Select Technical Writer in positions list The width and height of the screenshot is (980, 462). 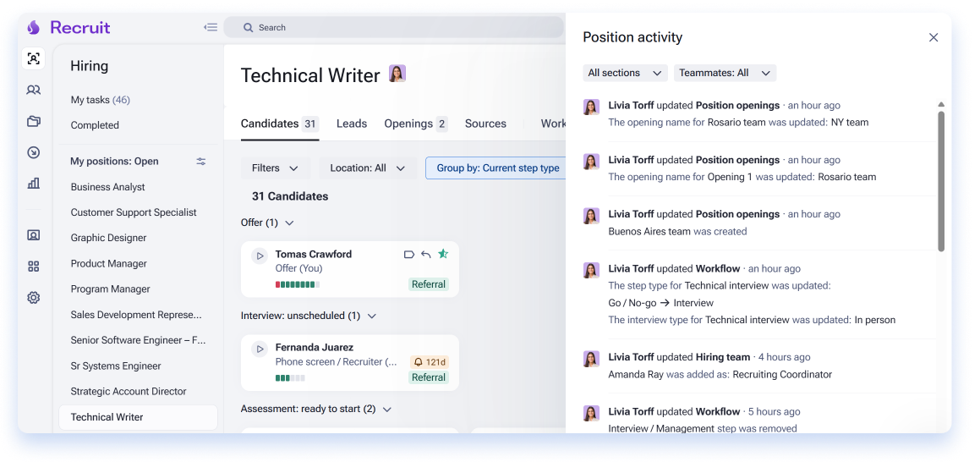point(138,417)
